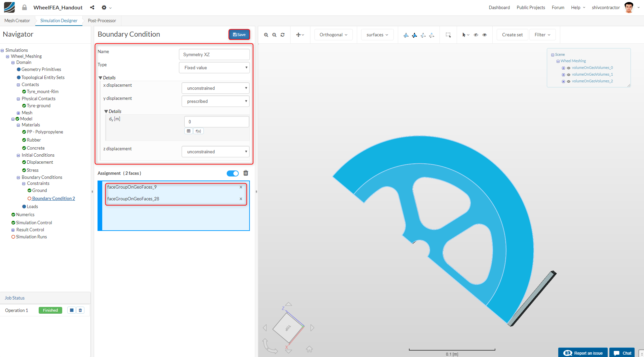Open the table input icon below dy field
Screen dimensions: 644x357
pos(189,131)
